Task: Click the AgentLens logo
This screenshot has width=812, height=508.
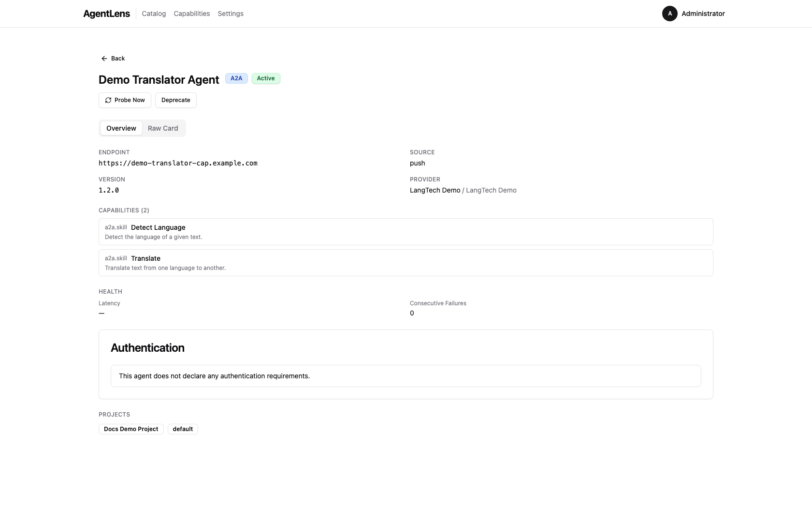Action: tap(106, 14)
